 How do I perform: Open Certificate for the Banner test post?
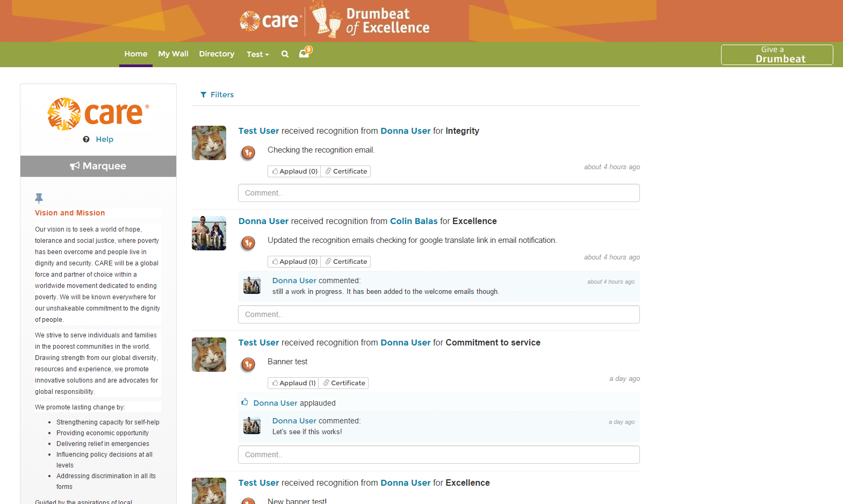[x=344, y=383]
